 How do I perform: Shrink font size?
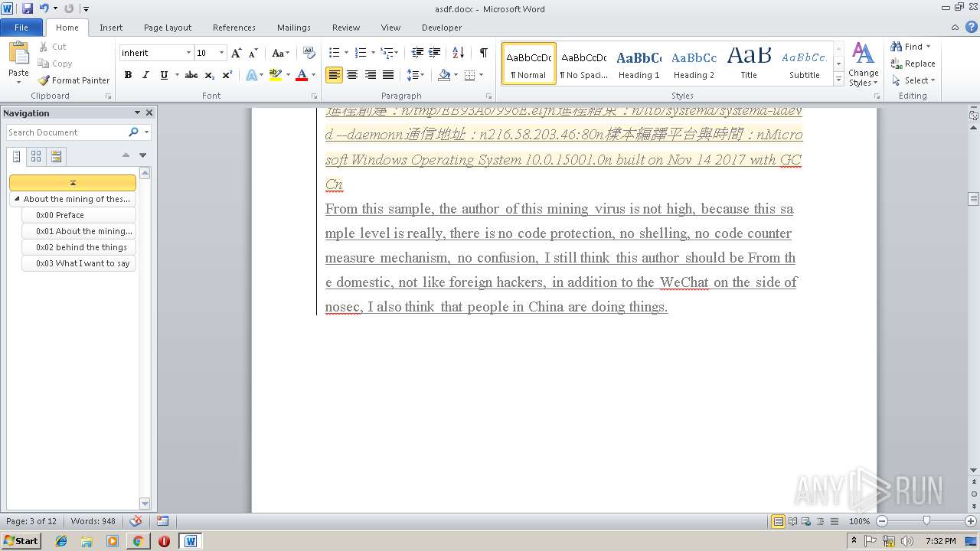(x=253, y=53)
